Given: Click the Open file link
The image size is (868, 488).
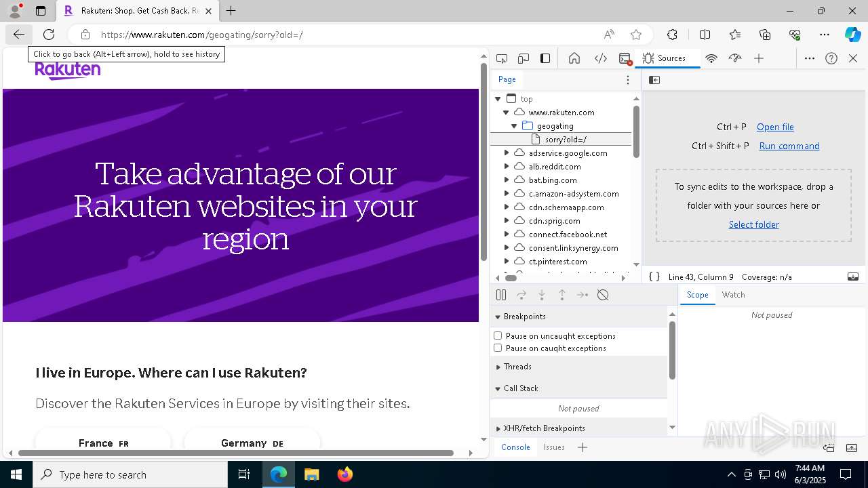Looking at the screenshot, I should (x=775, y=127).
